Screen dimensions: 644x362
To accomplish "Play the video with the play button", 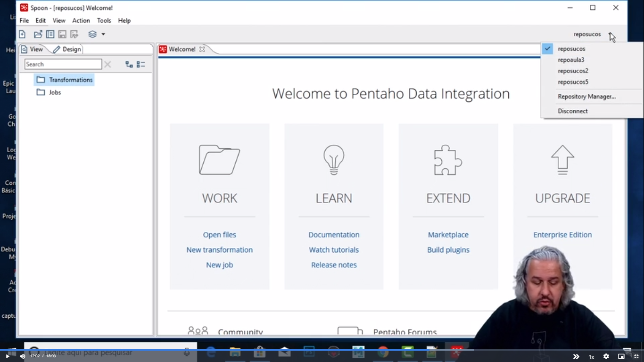I will [8, 357].
